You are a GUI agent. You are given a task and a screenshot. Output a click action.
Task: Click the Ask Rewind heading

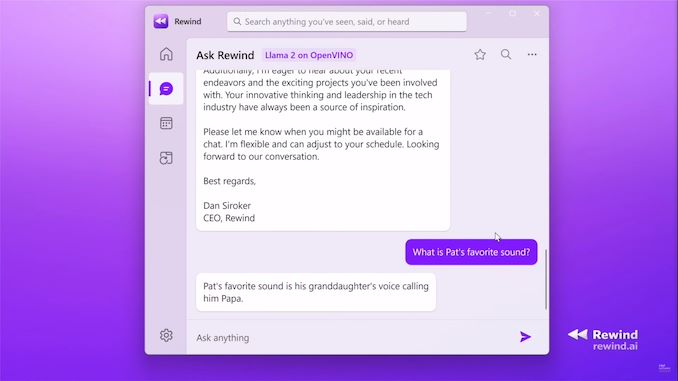point(225,55)
